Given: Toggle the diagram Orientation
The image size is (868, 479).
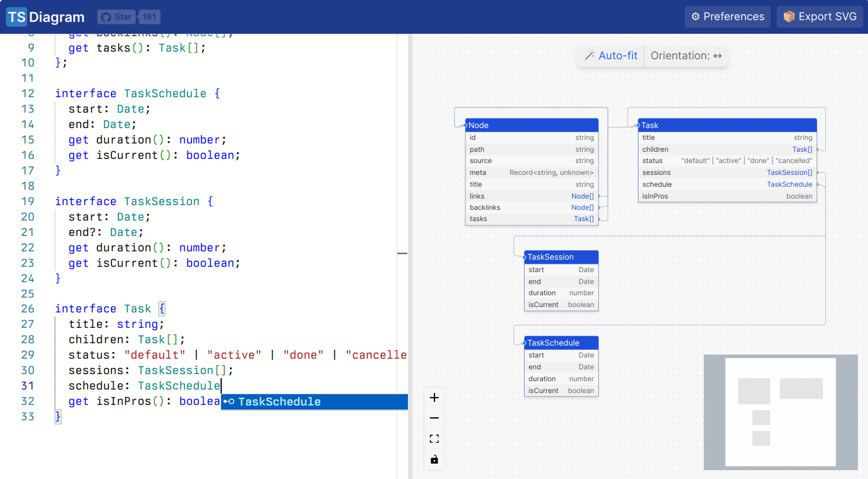Looking at the screenshot, I should (686, 56).
